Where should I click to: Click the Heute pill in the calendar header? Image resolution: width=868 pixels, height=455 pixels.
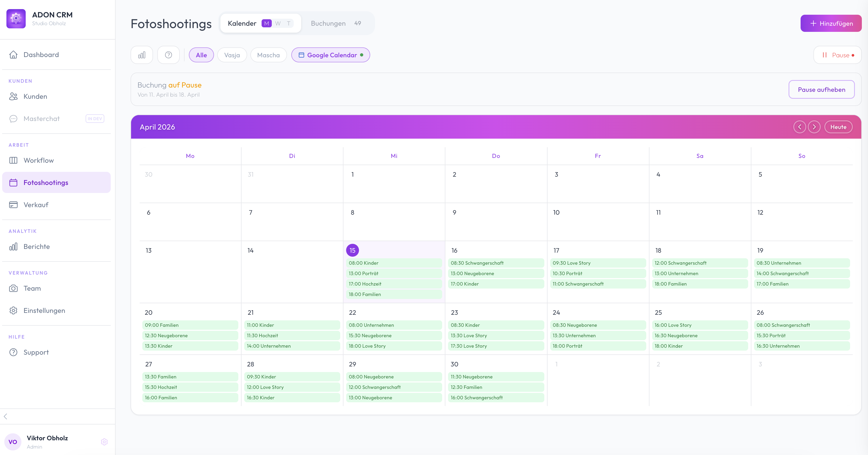[838, 127]
